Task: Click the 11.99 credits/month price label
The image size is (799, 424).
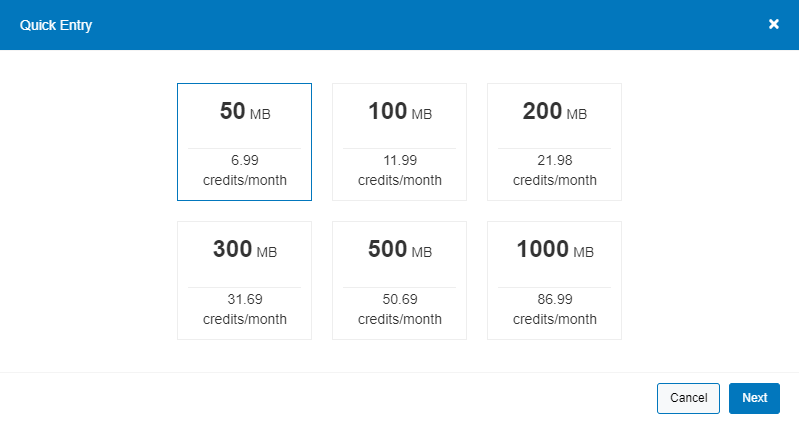Action: coord(400,170)
